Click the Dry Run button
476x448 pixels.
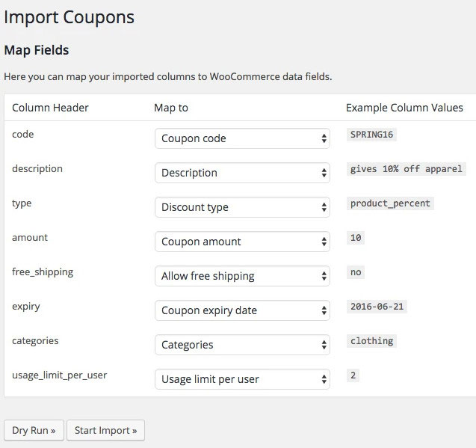(34, 431)
